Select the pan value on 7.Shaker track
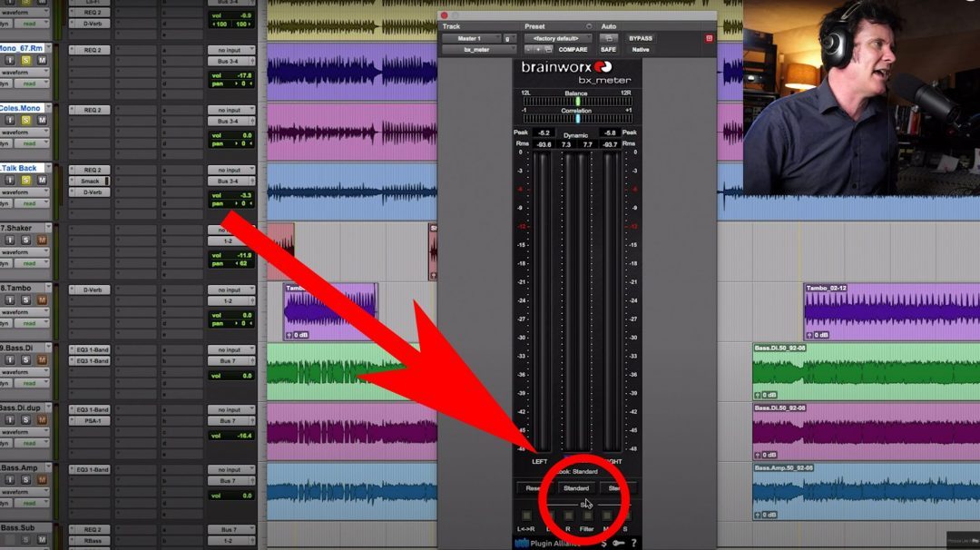The height and width of the screenshot is (550, 980). click(x=231, y=264)
